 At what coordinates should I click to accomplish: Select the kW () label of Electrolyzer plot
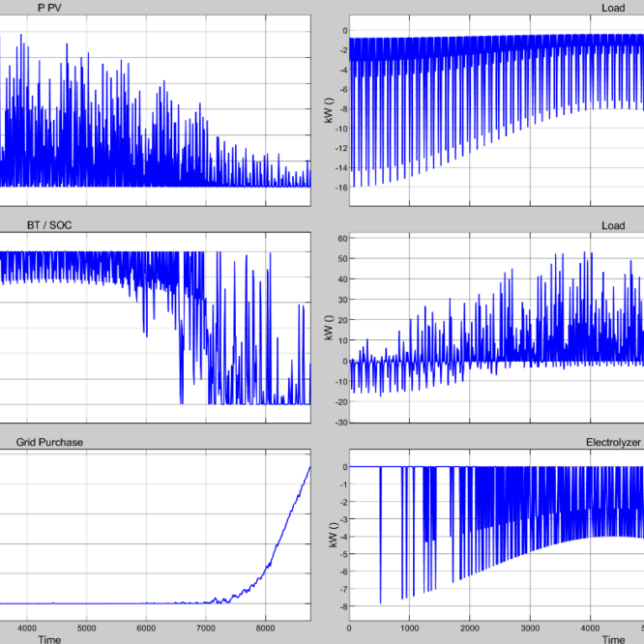tap(333, 535)
